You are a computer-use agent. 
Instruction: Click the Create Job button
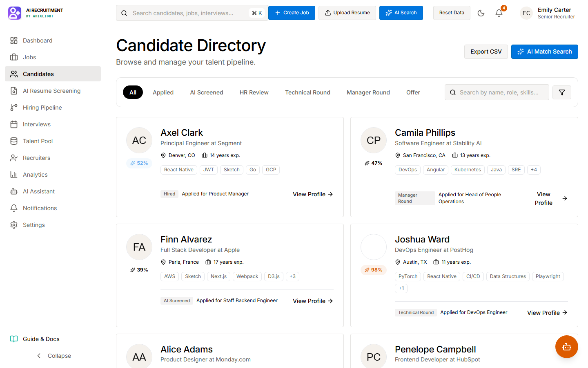292,13
